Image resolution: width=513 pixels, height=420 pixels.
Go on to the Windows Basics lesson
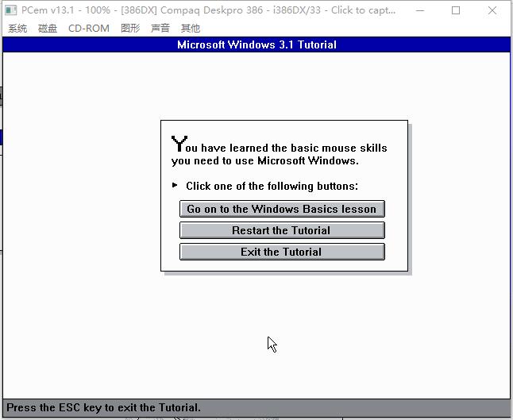282,209
